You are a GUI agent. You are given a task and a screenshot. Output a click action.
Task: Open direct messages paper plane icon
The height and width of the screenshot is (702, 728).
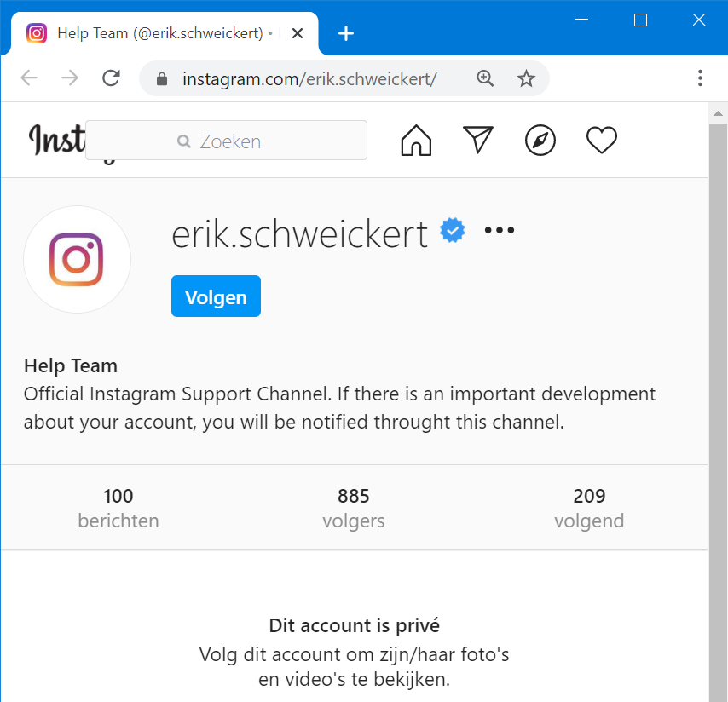(477, 139)
